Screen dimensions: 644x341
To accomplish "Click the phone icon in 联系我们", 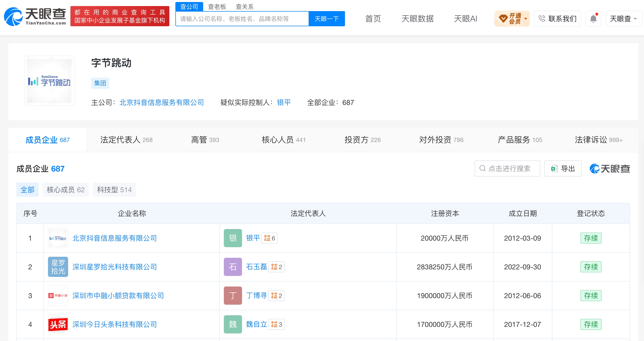I will pyautogui.click(x=542, y=18).
